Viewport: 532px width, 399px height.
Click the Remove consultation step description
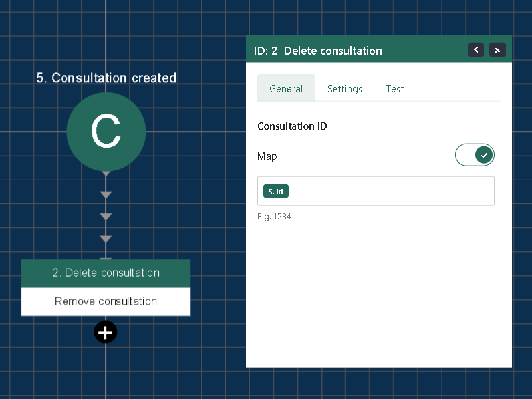pos(106,301)
